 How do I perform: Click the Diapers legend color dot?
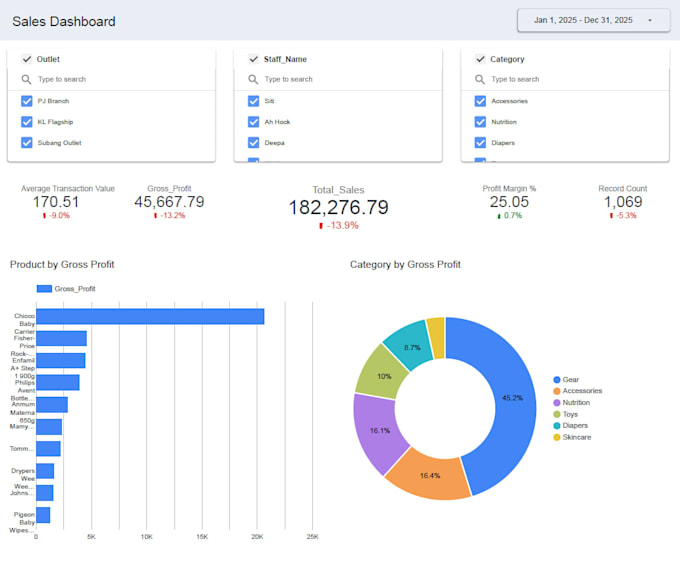[557, 426]
